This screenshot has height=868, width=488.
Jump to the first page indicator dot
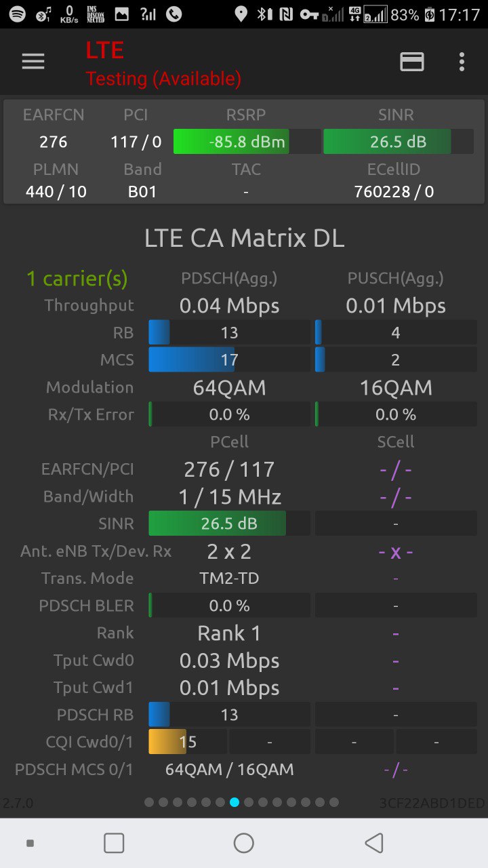coord(149,802)
